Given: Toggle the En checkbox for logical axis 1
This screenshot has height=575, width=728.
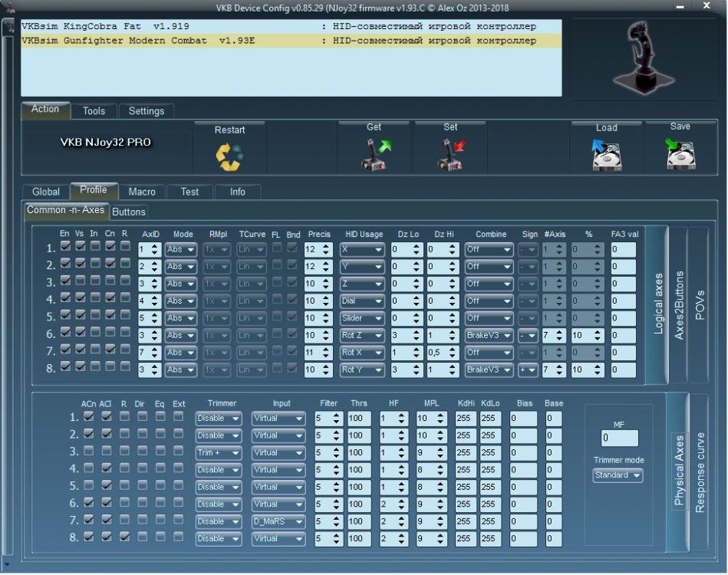Looking at the screenshot, I should click(x=65, y=246).
